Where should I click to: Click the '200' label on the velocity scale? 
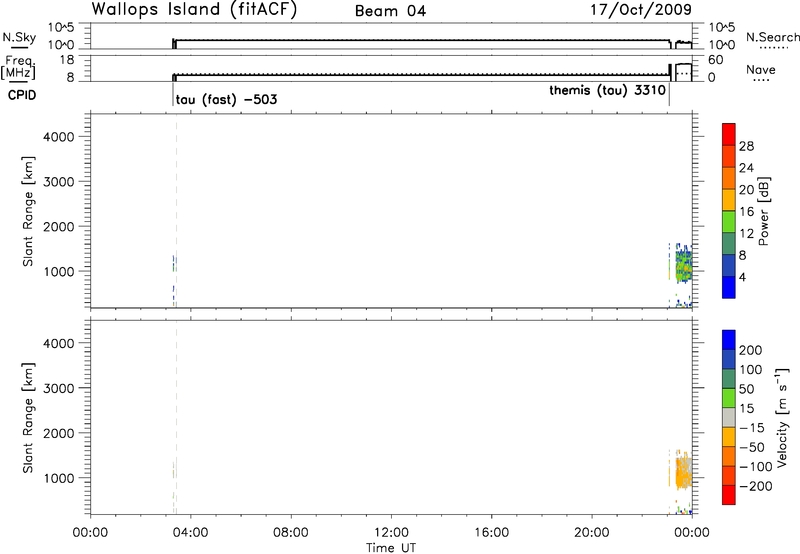(751, 350)
